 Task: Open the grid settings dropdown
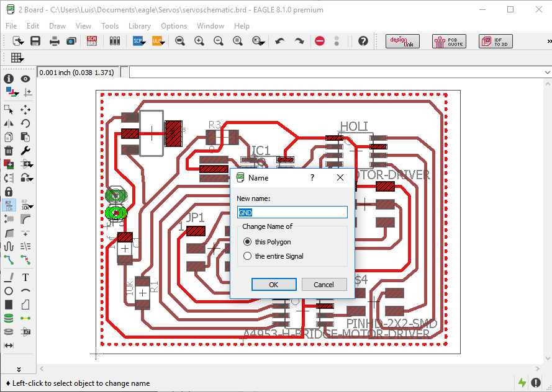17,58
